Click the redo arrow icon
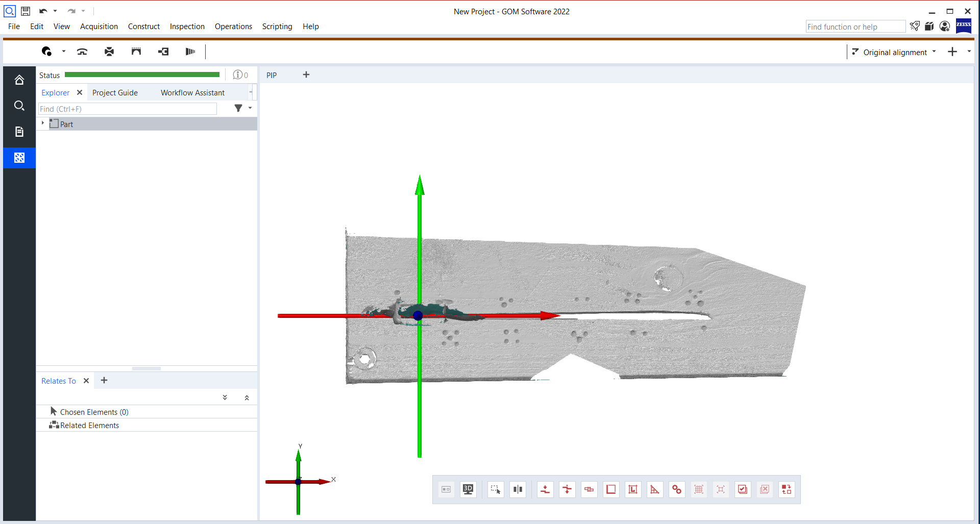Image resolution: width=980 pixels, height=524 pixels. [71, 11]
